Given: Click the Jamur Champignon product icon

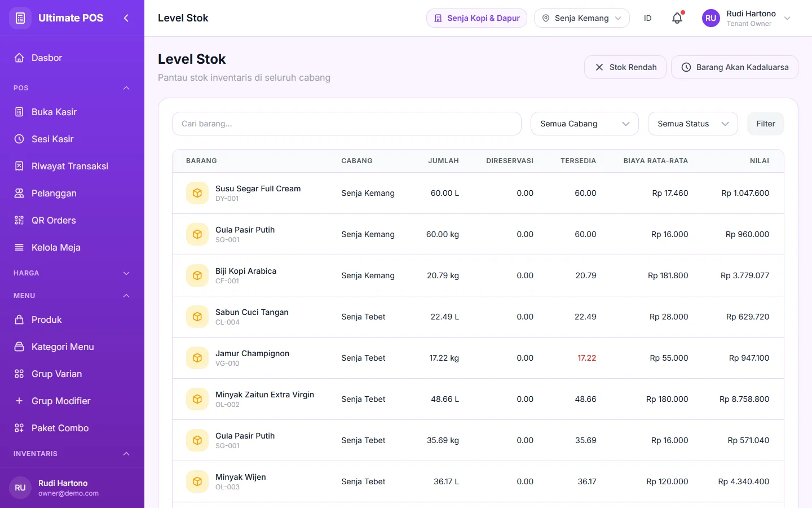Looking at the screenshot, I should click(197, 358).
